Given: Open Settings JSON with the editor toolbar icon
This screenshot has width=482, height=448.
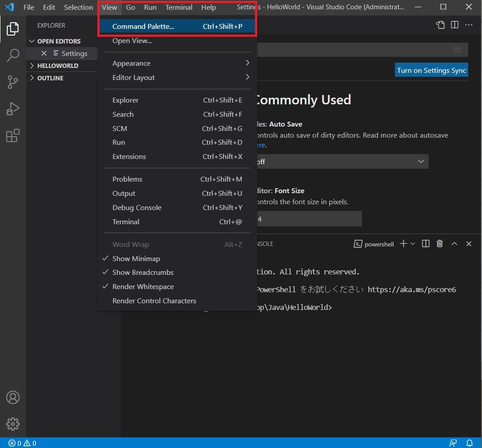Looking at the screenshot, I should pyautogui.click(x=440, y=25).
